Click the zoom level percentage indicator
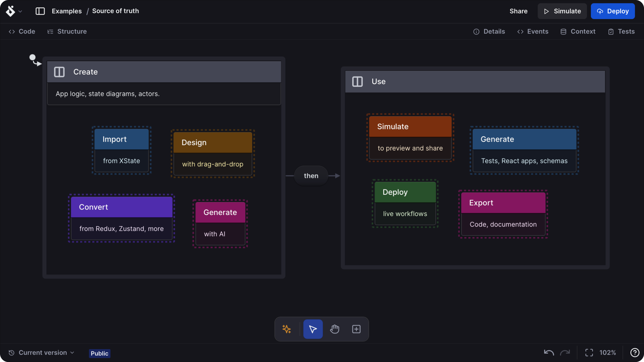 608,353
